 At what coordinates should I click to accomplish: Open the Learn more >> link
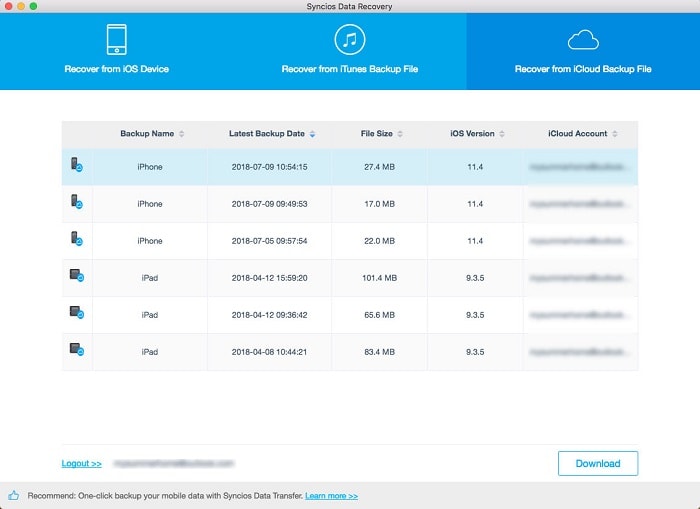pyautogui.click(x=331, y=496)
